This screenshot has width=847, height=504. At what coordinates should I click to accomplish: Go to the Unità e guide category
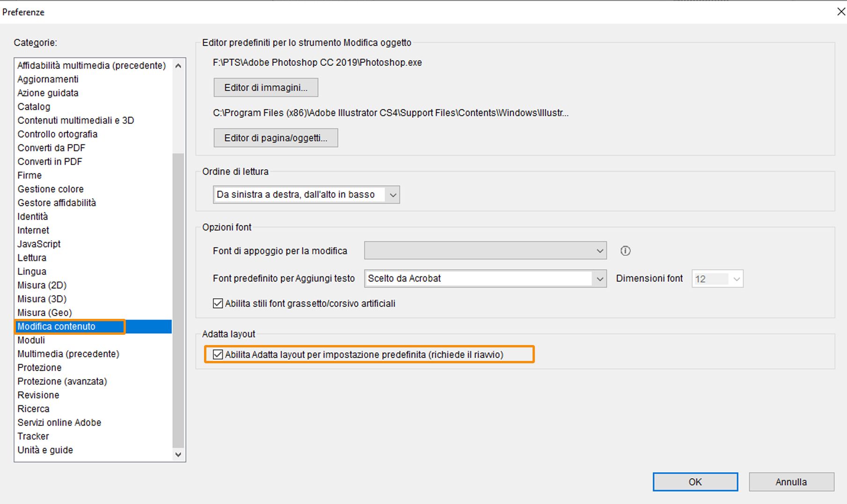tap(45, 450)
